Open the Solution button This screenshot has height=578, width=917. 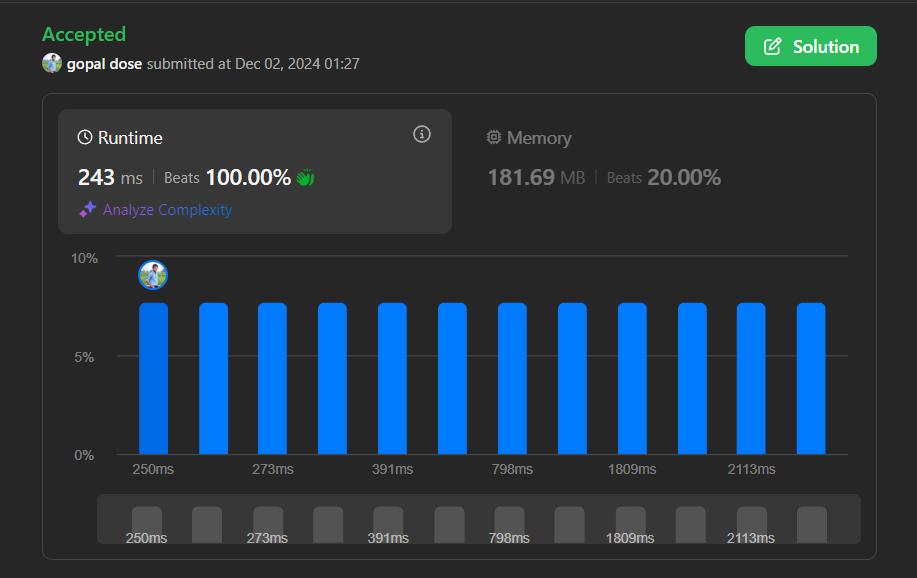click(811, 46)
